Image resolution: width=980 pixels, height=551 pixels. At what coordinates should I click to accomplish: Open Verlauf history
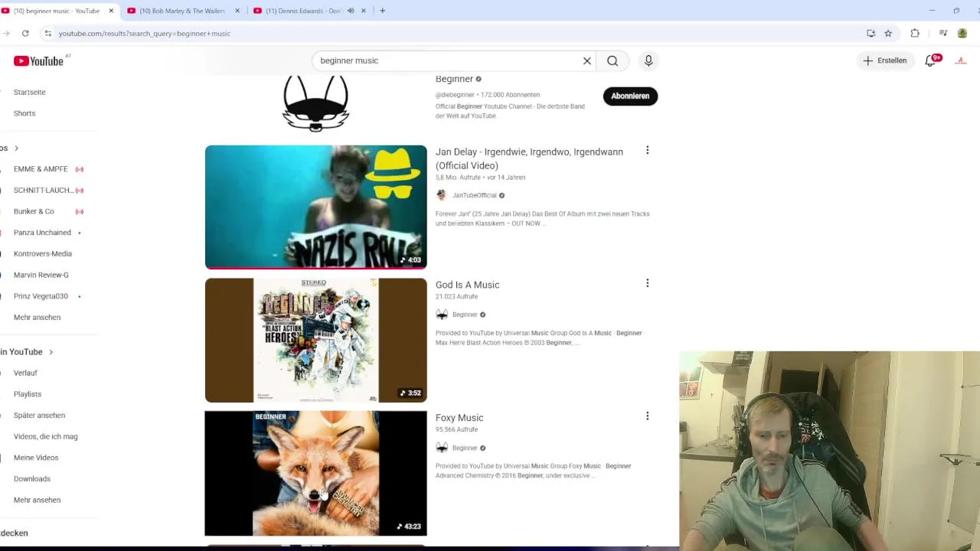25,373
